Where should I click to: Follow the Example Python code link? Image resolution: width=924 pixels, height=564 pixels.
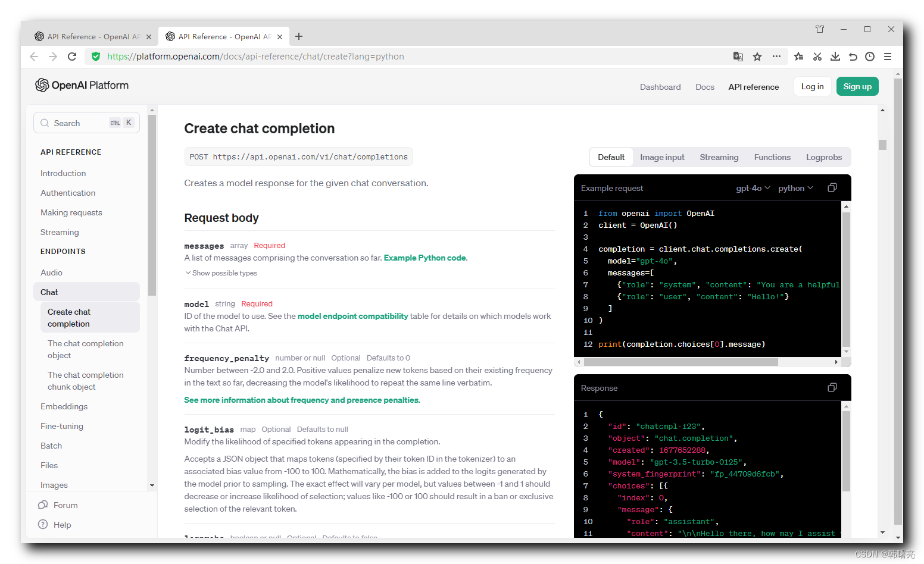pos(425,258)
